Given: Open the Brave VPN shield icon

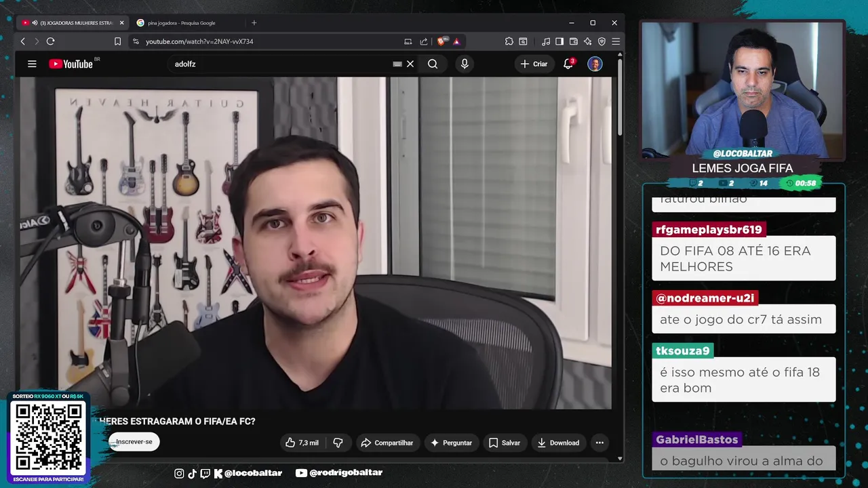Looking at the screenshot, I should 601,41.
